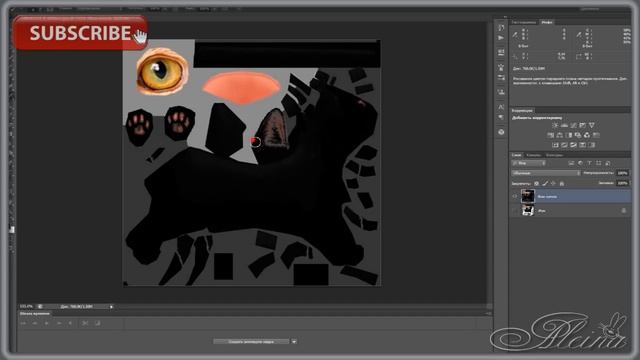Add a Hue/Saturation adjustment
Image resolution: width=640 pixels, height=360 pixels.
(550, 135)
